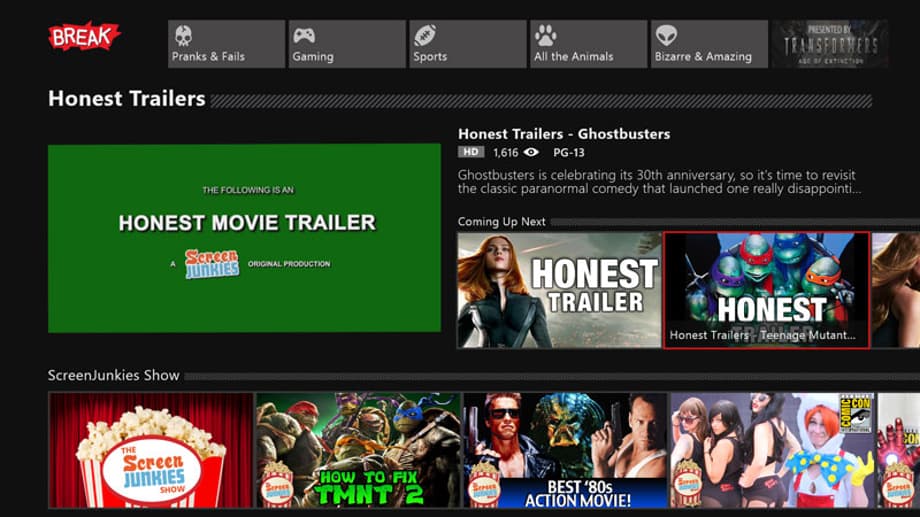Open the Best '80s Action Movie video

pos(565,450)
